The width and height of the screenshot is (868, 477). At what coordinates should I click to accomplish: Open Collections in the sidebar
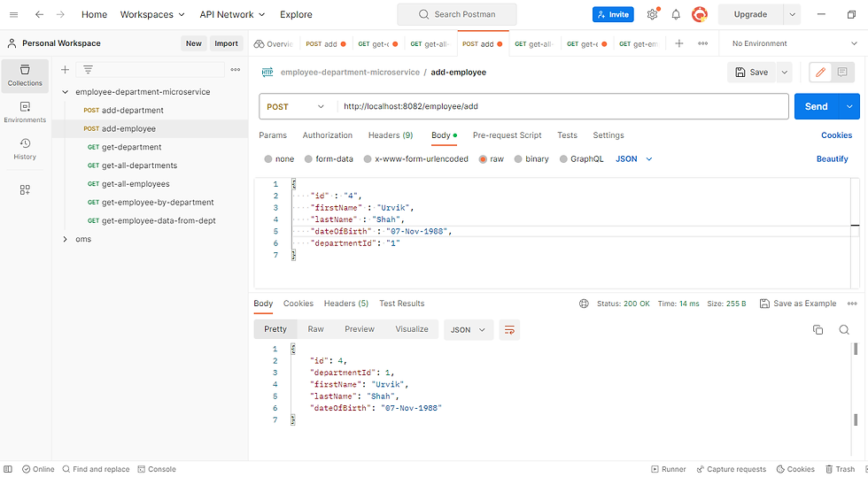25,76
